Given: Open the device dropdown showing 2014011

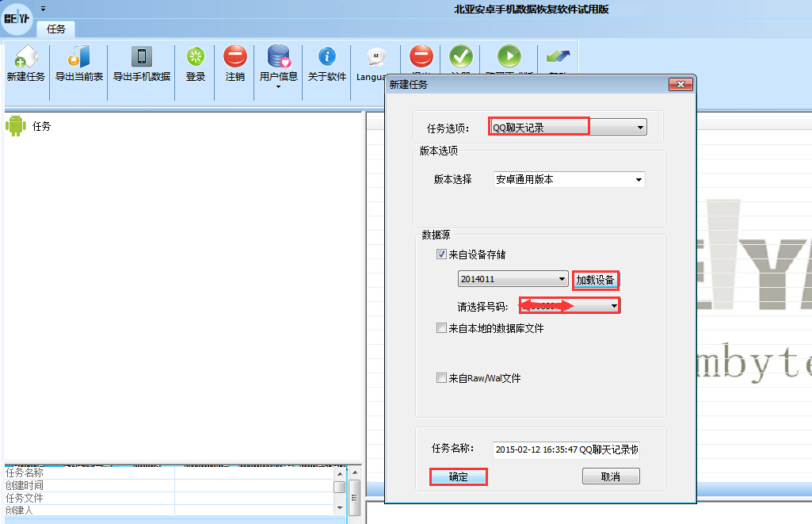Looking at the screenshot, I should tap(513, 279).
